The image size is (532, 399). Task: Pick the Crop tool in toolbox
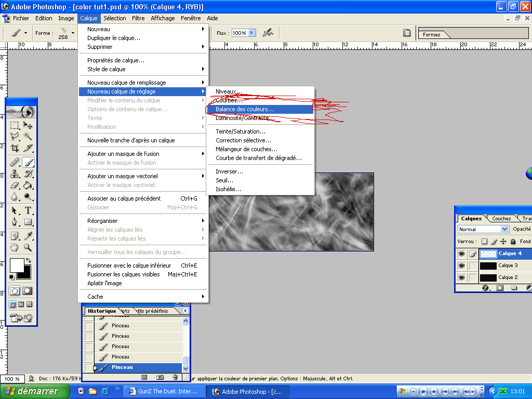click(15, 148)
